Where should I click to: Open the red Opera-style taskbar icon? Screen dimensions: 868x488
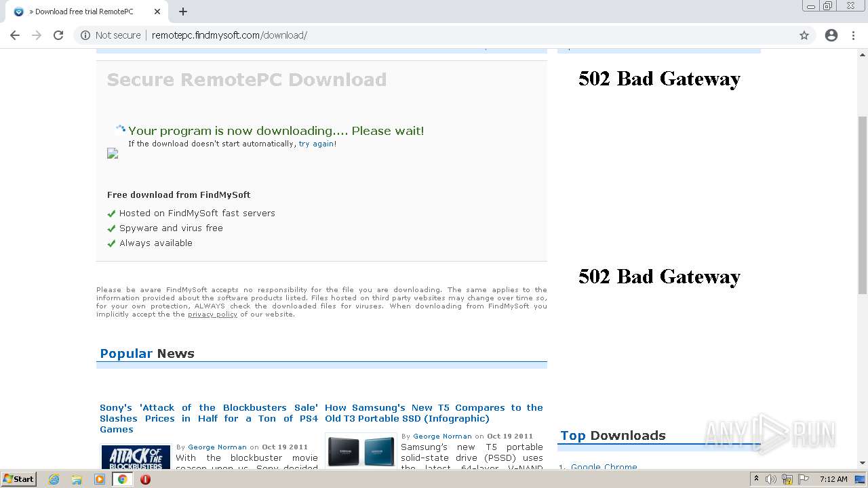[x=145, y=479]
